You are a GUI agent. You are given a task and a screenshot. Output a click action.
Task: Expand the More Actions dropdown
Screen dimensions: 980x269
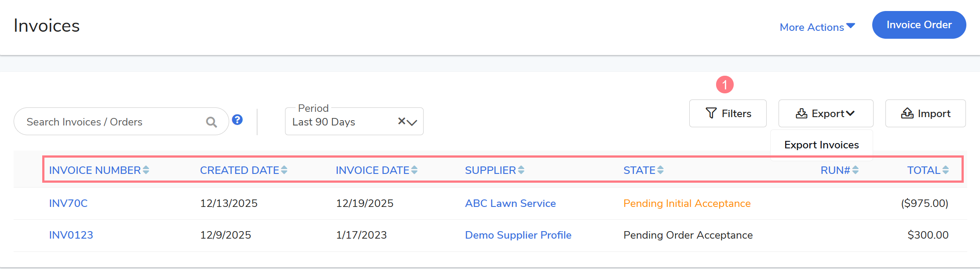(817, 27)
